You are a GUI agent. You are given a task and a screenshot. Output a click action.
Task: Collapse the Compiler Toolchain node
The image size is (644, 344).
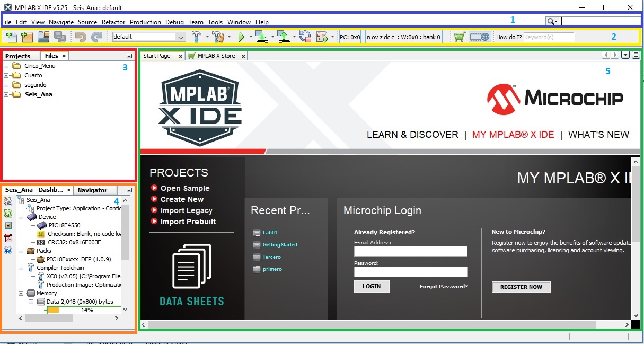(21, 268)
